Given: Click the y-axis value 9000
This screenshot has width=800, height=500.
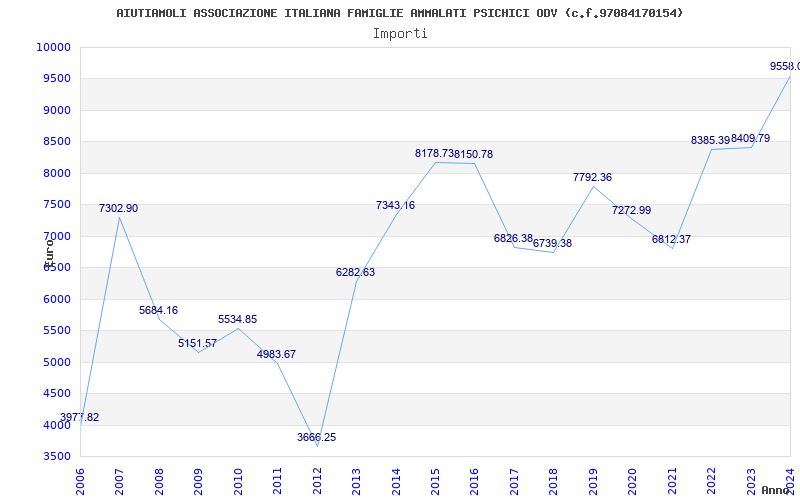Looking at the screenshot, I should coord(56,110).
